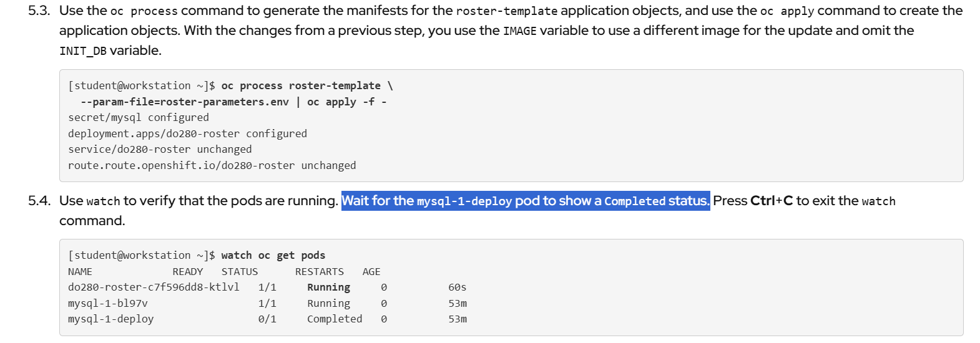Click the 'service/do280-roster unchanged' output line
Viewport: 980px width, 343px height.
coord(160,149)
